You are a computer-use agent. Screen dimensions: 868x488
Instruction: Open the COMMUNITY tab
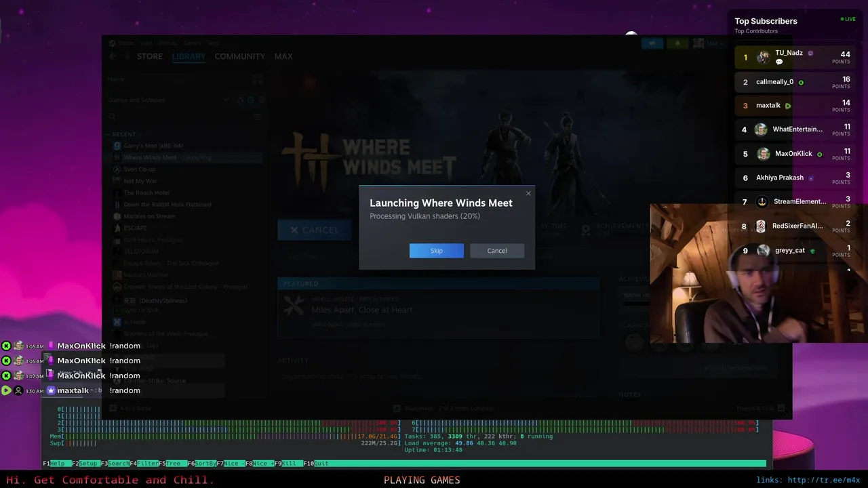(x=239, y=56)
